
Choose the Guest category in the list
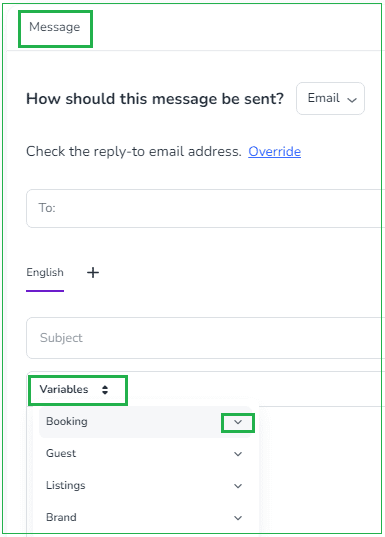click(x=146, y=454)
